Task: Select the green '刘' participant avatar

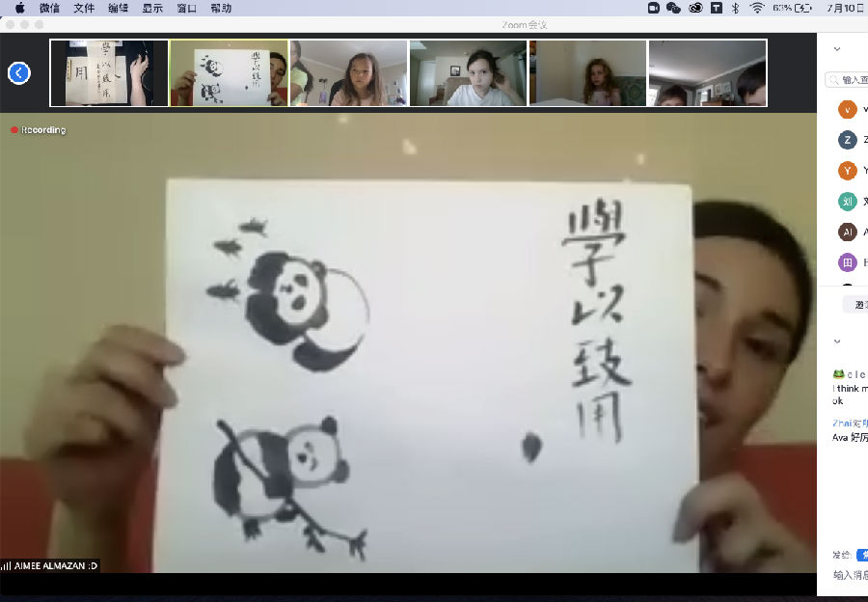Action: 847,202
